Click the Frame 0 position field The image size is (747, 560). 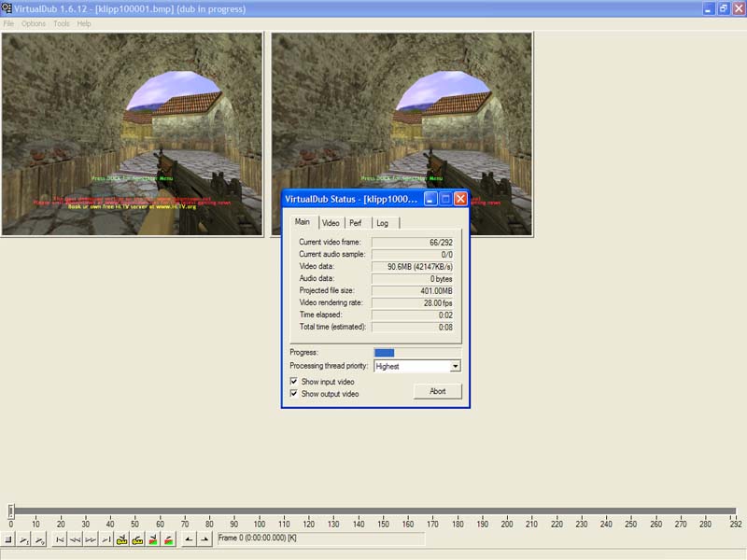pos(320,539)
